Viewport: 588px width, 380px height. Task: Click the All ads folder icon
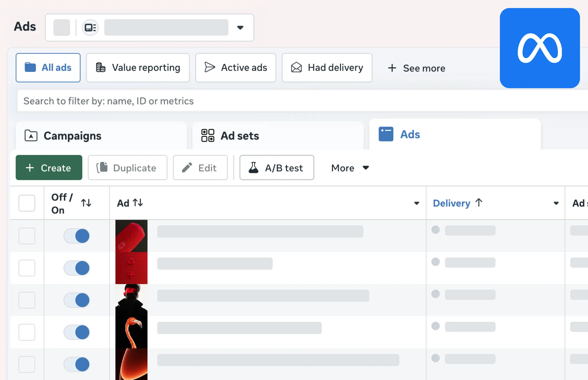pos(30,67)
